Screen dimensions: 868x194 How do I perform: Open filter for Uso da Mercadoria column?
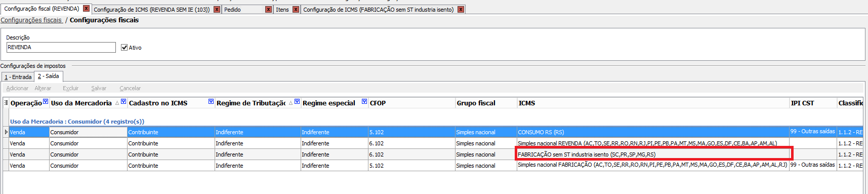click(x=123, y=101)
